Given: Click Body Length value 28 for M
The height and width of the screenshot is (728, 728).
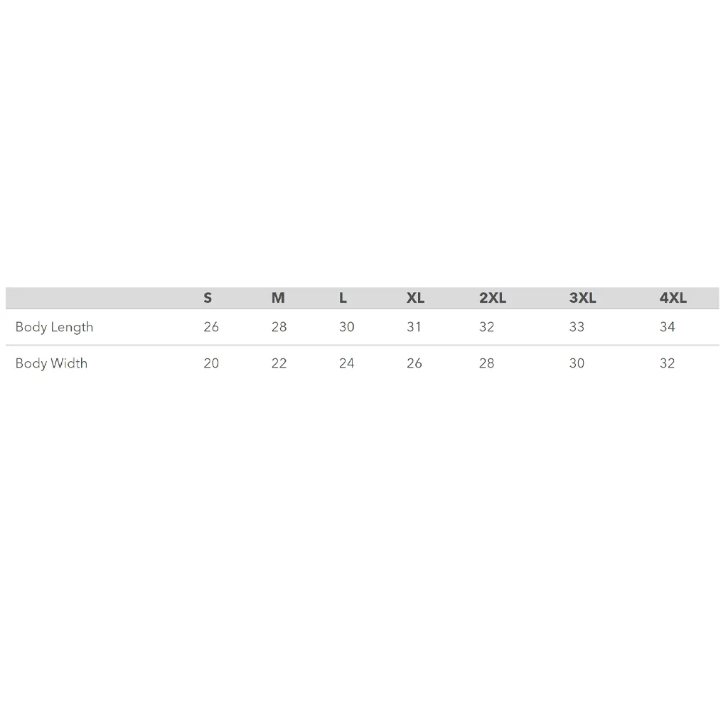Looking at the screenshot, I should (279, 327).
